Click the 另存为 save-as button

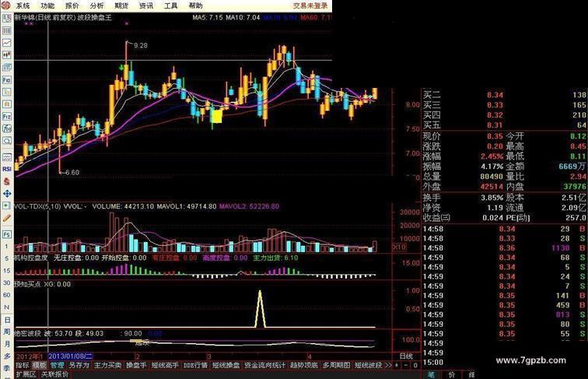click(x=79, y=365)
